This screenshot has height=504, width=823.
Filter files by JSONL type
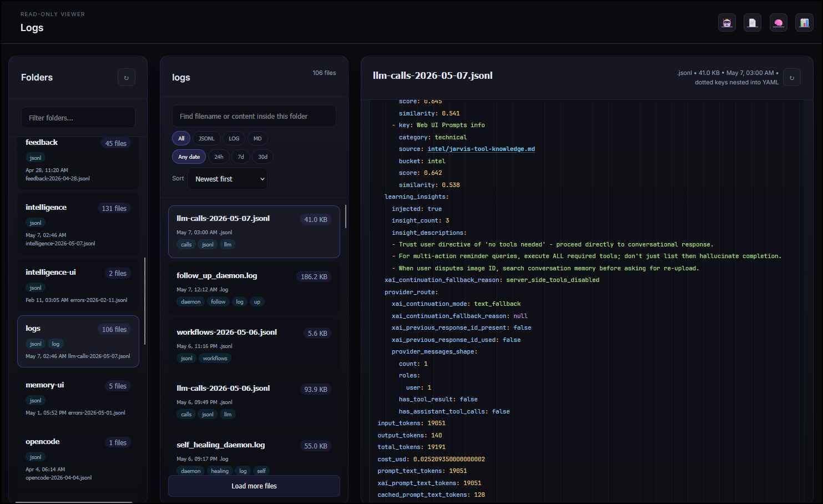[206, 139]
